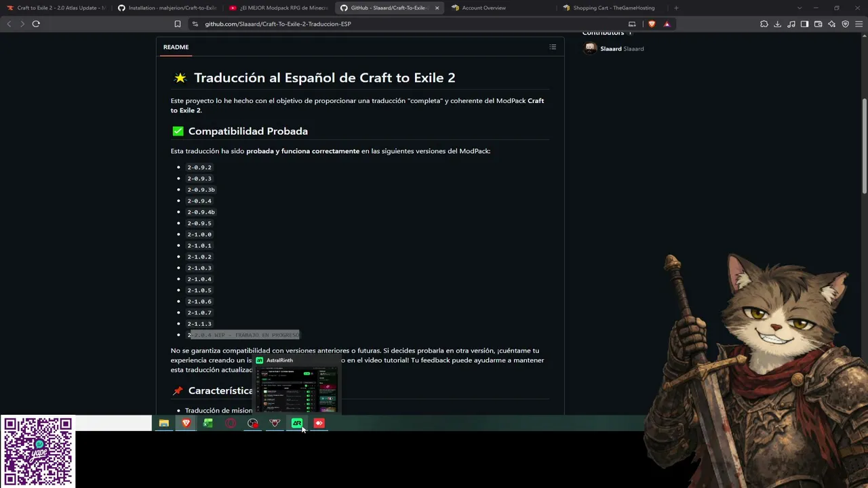Open the recording app icon in the taskbar
Image resolution: width=868 pixels, height=488 pixels.
[x=253, y=423]
